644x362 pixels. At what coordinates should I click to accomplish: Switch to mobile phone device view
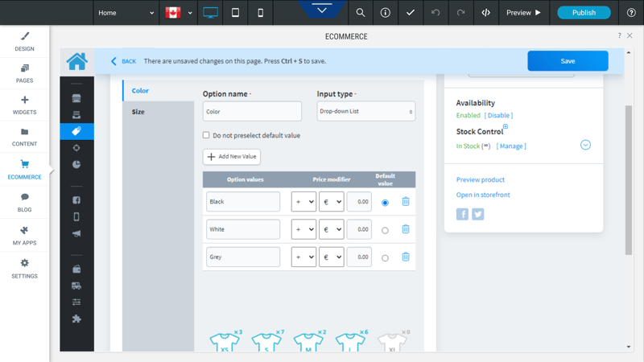[x=260, y=13]
